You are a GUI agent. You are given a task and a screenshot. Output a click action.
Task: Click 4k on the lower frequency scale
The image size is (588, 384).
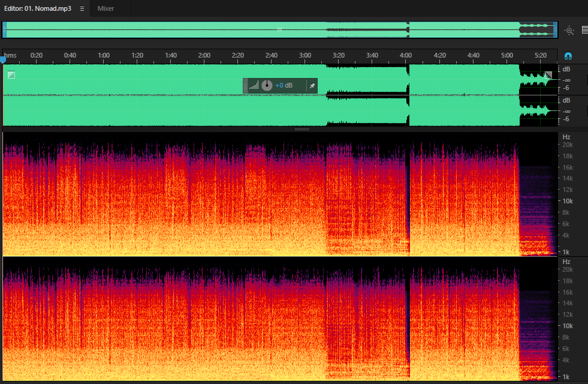click(566, 360)
